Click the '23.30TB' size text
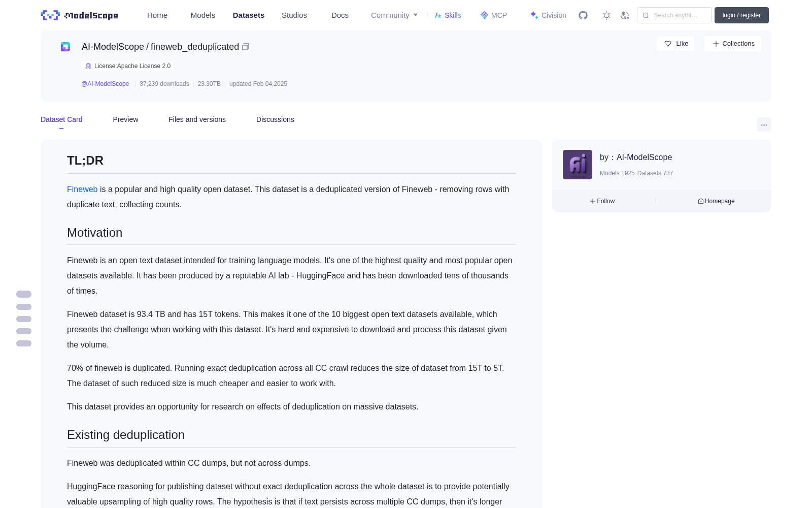Screen dimensions: 812x508 (x=209, y=84)
